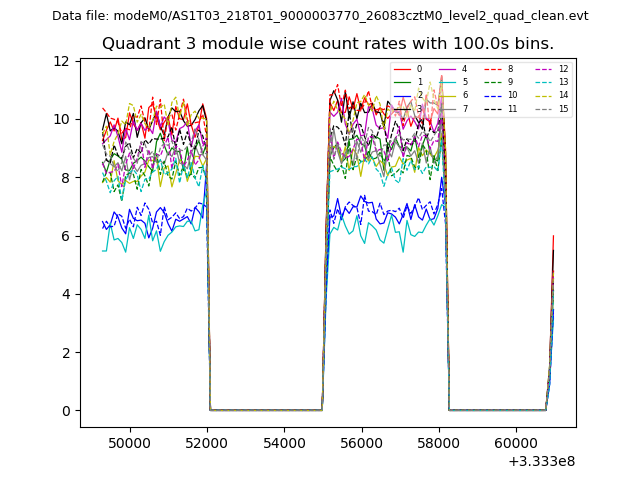Click the magenta solid legend line for module 4
The height and width of the screenshot is (480, 640).
point(447,69)
